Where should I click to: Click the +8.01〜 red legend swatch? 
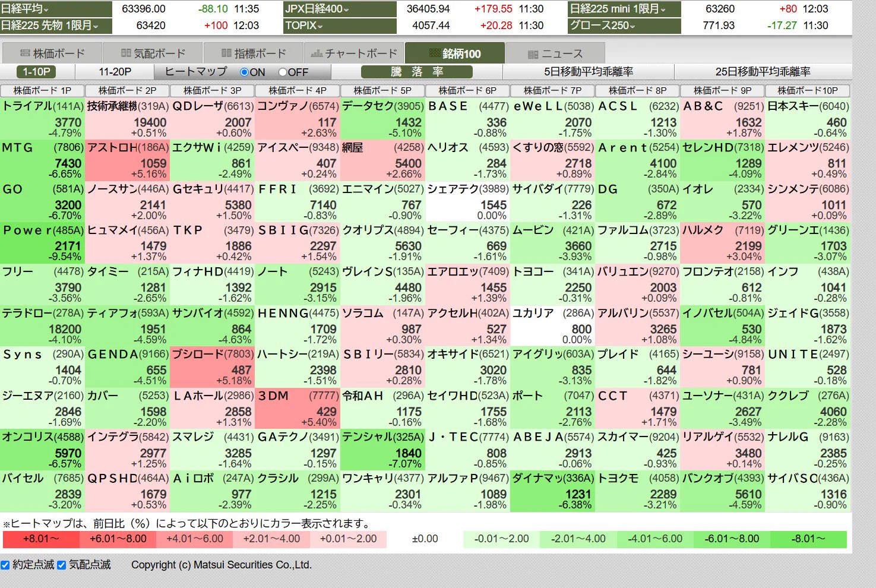pos(41,539)
